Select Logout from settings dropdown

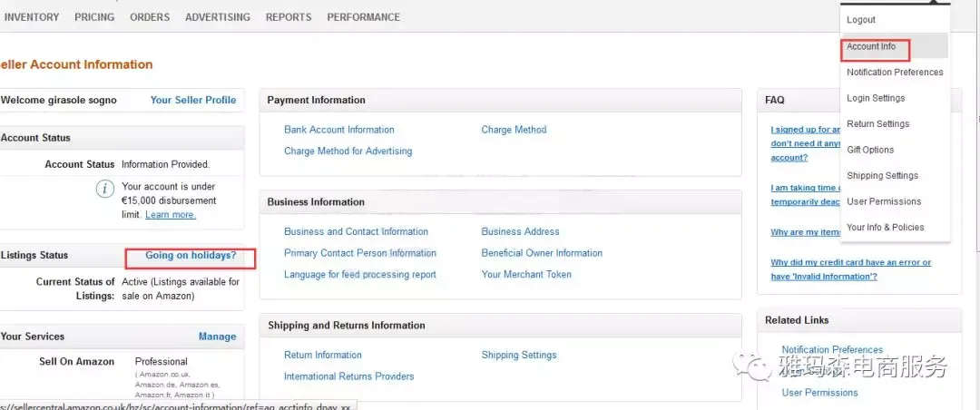[861, 20]
